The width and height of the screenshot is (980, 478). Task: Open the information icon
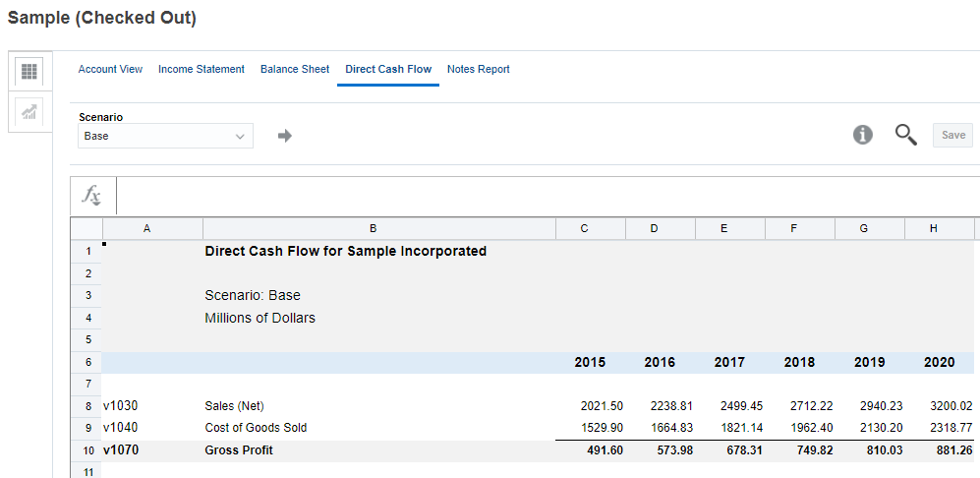point(862,135)
